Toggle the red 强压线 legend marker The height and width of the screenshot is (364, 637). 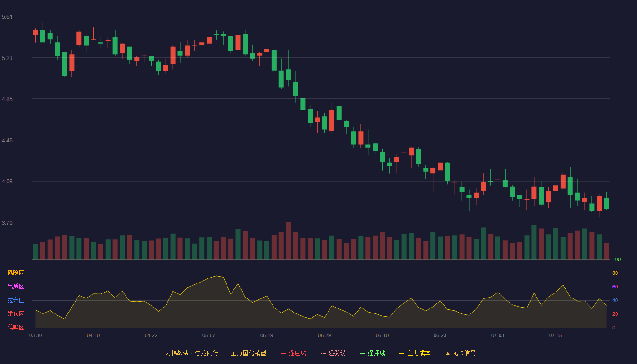point(283,353)
